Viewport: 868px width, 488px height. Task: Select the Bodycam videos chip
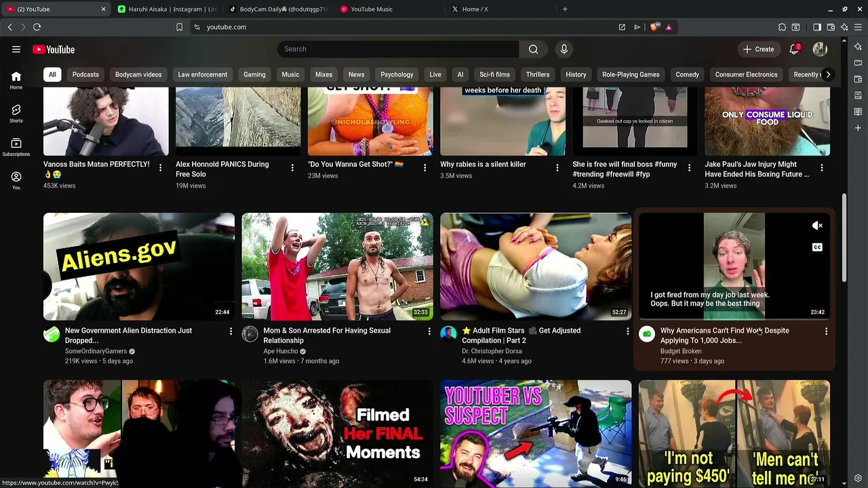click(138, 75)
